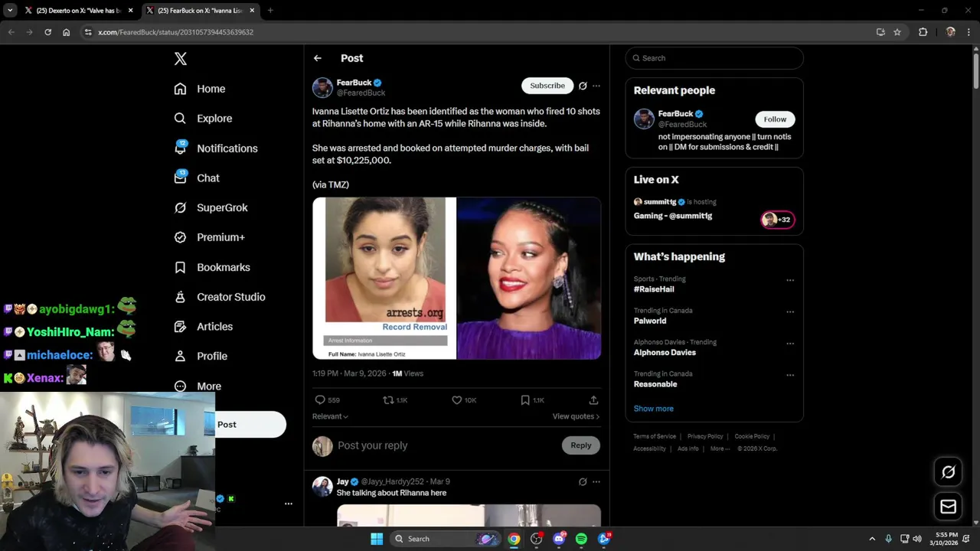Click the browser home button
Viewport: 980px width, 551px height.
pos(66,32)
